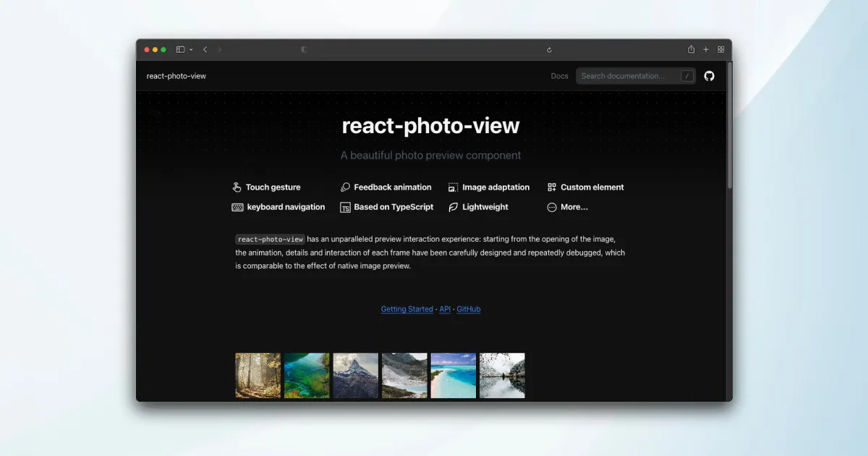Click the keyboard navigation keyboard icon
Image resolution: width=868 pixels, height=456 pixels.
click(237, 207)
